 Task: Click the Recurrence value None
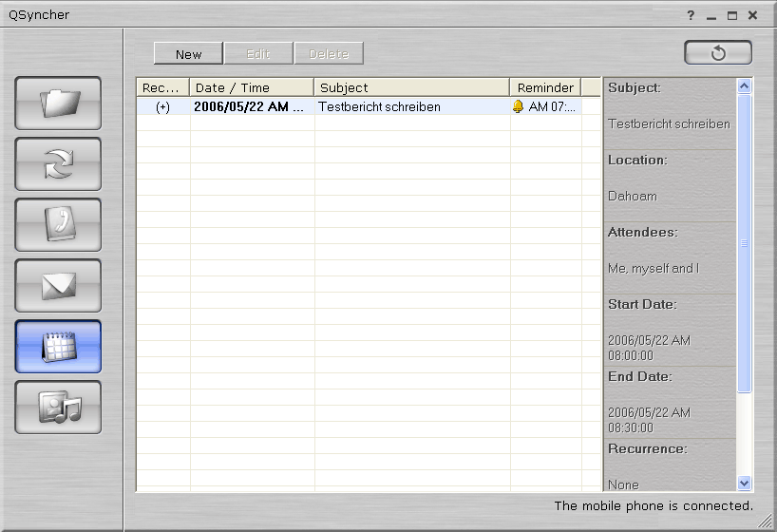click(623, 484)
